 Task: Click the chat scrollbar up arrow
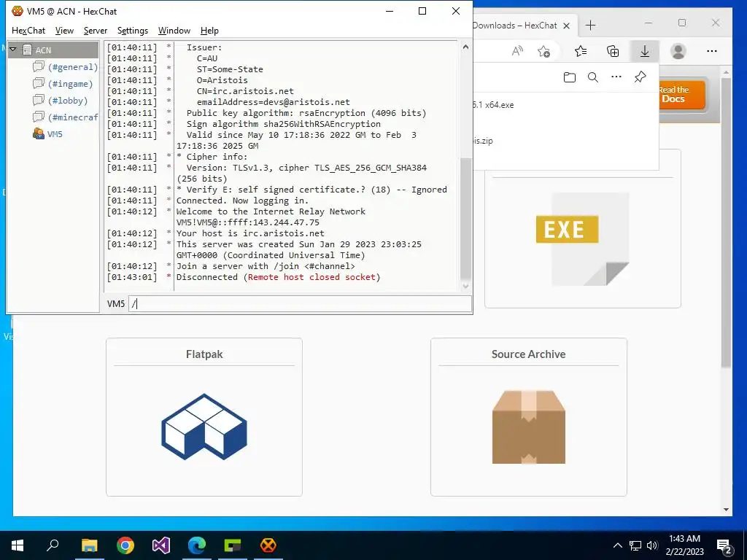465,47
